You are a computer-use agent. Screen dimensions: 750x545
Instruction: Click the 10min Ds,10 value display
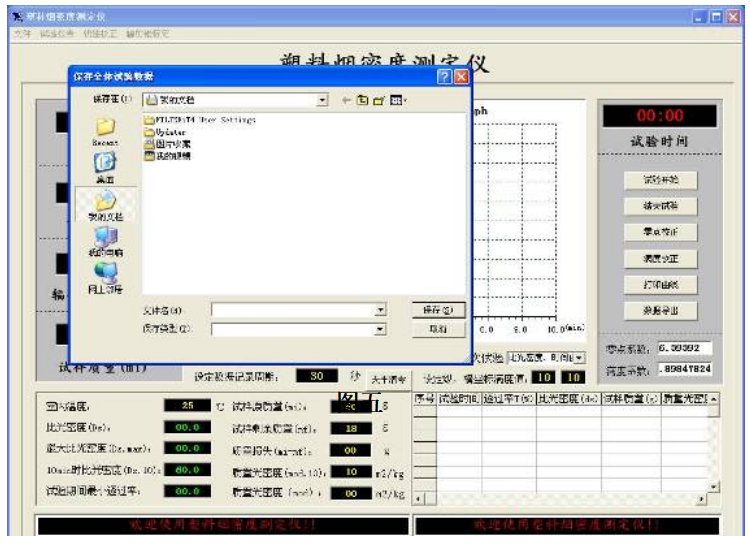(x=188, y=470)
